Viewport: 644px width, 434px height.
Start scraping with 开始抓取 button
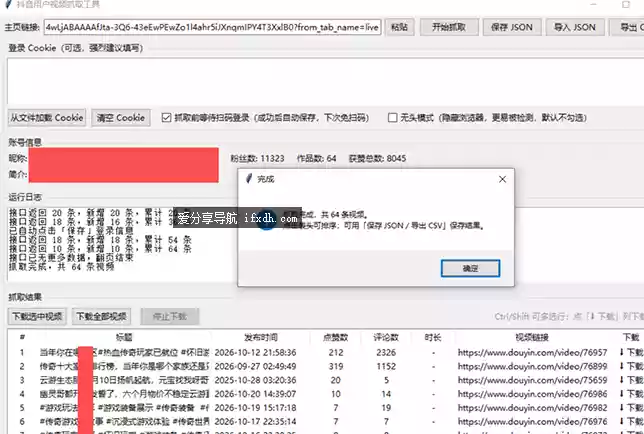(x=449, y=28)
